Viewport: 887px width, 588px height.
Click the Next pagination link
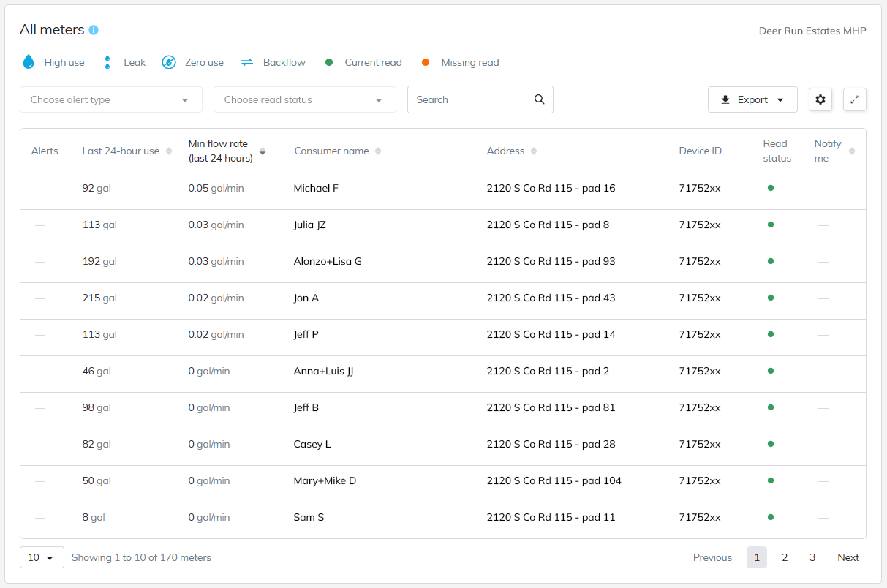848,557
